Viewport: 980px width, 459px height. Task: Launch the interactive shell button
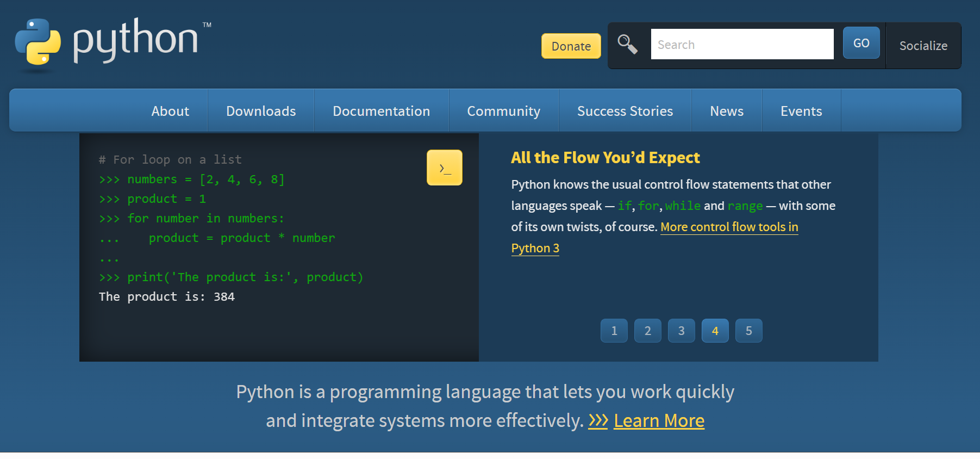(x=445, y=168)
